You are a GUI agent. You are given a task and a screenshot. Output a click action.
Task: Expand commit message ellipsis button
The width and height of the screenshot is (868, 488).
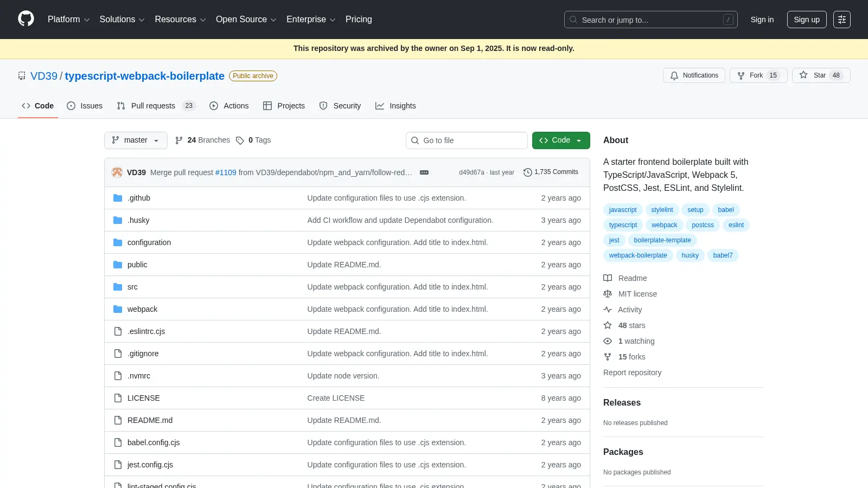click(x=424, y=172)
